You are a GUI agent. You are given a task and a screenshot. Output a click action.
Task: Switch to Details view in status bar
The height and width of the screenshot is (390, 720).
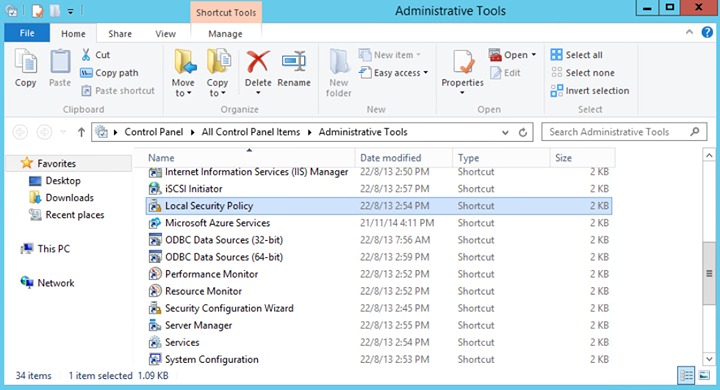pos(686,376)
